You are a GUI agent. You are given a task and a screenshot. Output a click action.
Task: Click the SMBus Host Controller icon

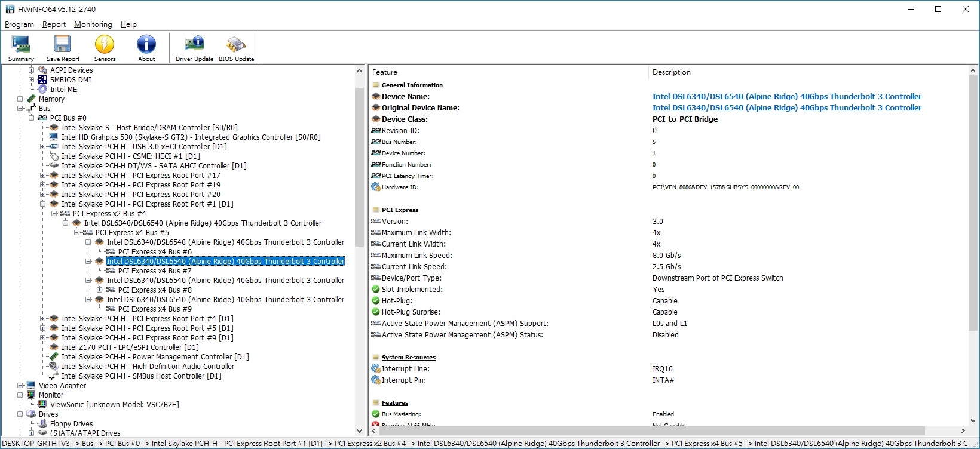pyautogui.click(x=54, y=376)
